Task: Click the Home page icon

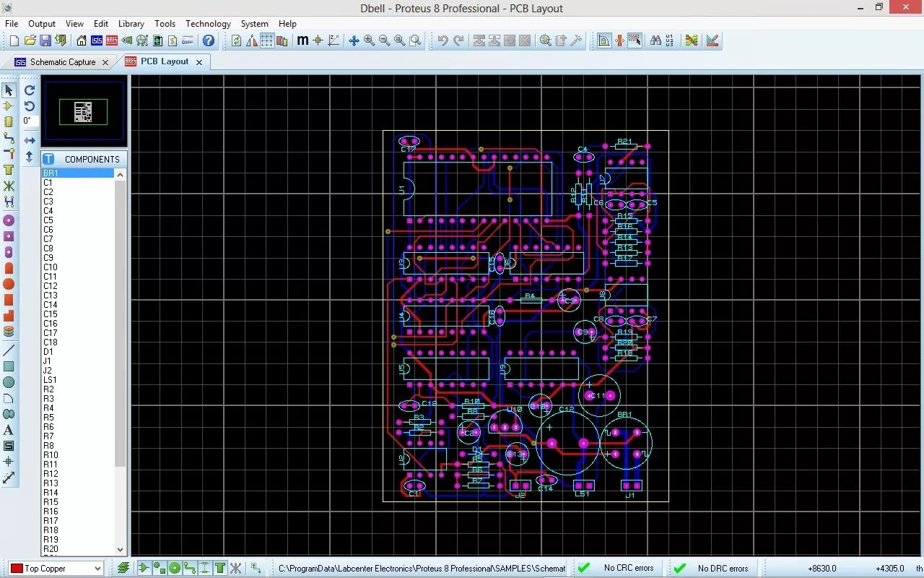Action: (82, 40)
